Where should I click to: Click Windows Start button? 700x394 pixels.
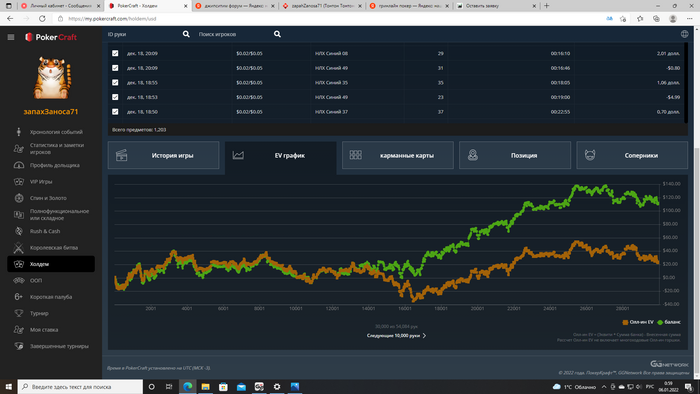tap(8, 386)
